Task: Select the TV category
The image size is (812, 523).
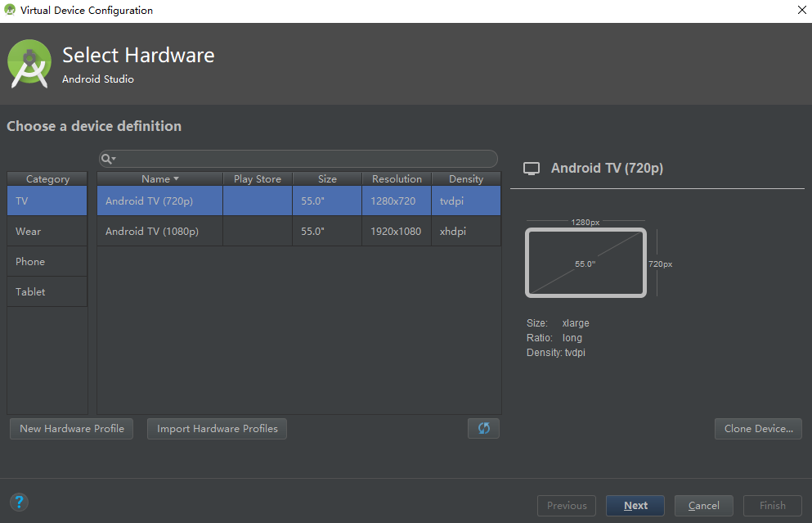Action: point(47,201)
